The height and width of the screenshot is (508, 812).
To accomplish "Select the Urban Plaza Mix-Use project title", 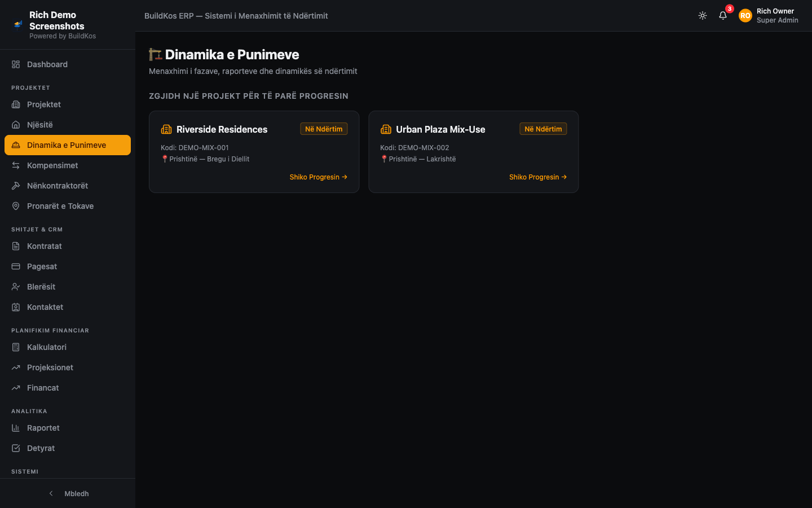I will 440,129.
